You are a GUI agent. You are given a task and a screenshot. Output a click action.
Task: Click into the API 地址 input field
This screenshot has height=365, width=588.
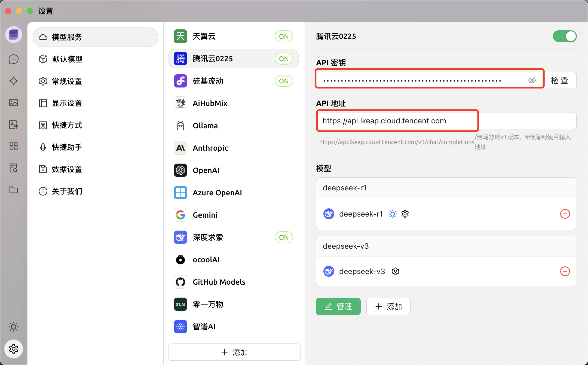446,121
